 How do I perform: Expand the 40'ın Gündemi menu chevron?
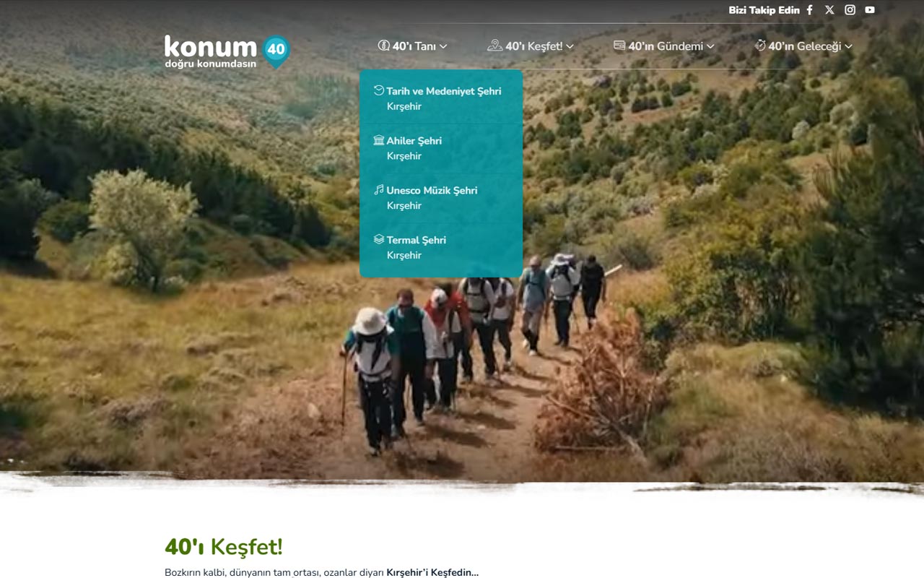(x=710, y=46)
